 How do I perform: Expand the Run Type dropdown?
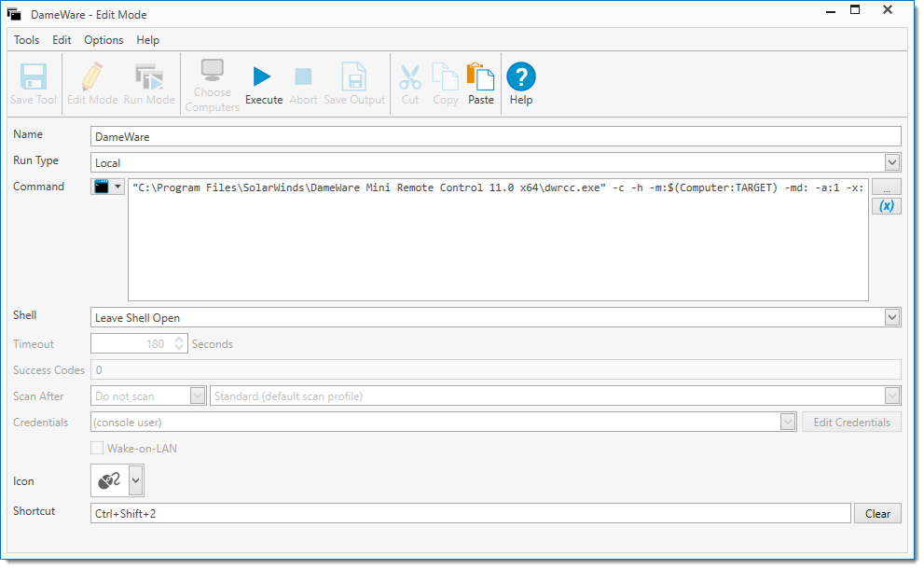(891, 162)
